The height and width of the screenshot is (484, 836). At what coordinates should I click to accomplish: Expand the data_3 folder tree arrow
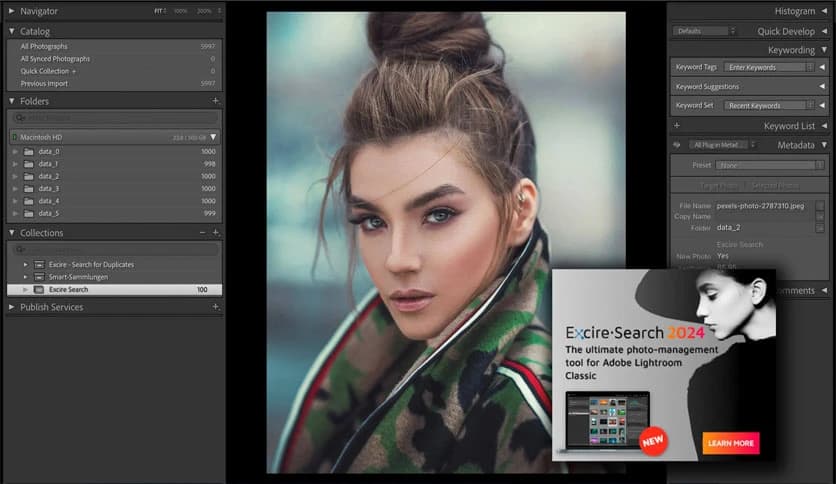tap(15, 189)
